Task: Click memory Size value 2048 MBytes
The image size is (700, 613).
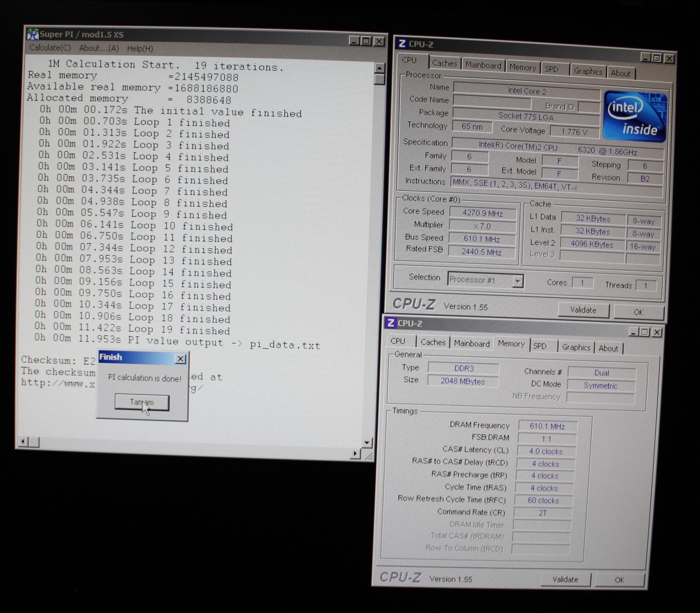Action: coord(463,381)
